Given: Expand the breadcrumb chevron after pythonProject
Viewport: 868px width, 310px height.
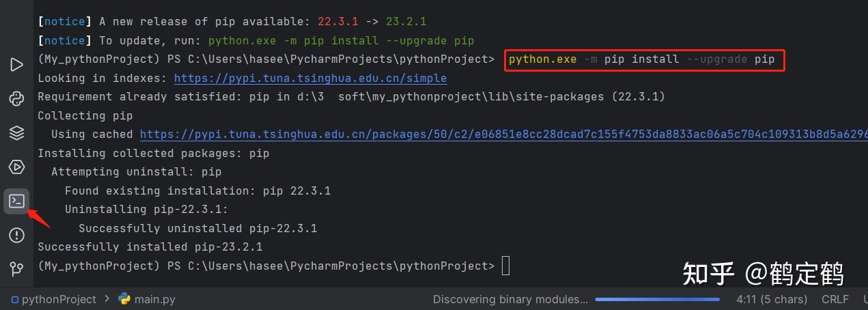Looking at the screenshot, I should 107,299.
